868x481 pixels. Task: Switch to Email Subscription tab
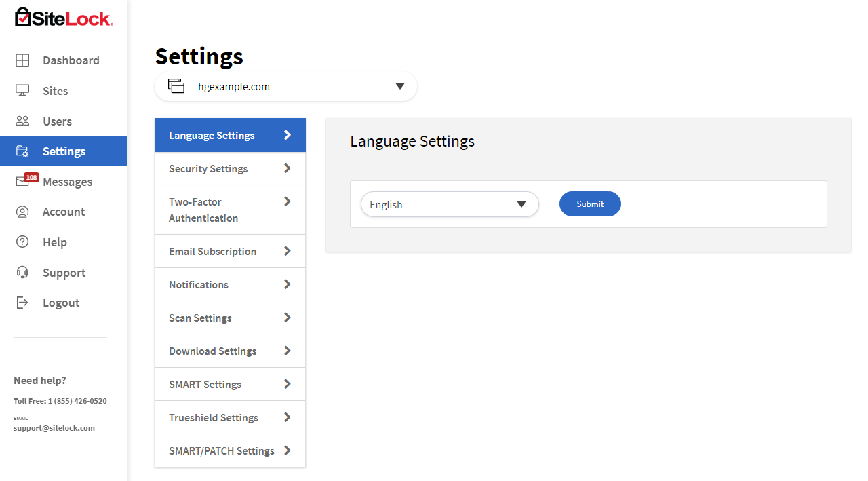[x=230, y=251]
